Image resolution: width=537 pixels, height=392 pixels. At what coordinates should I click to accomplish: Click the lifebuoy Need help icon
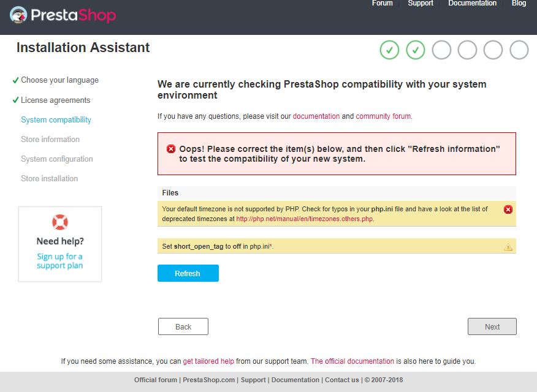tap(60, 222)
